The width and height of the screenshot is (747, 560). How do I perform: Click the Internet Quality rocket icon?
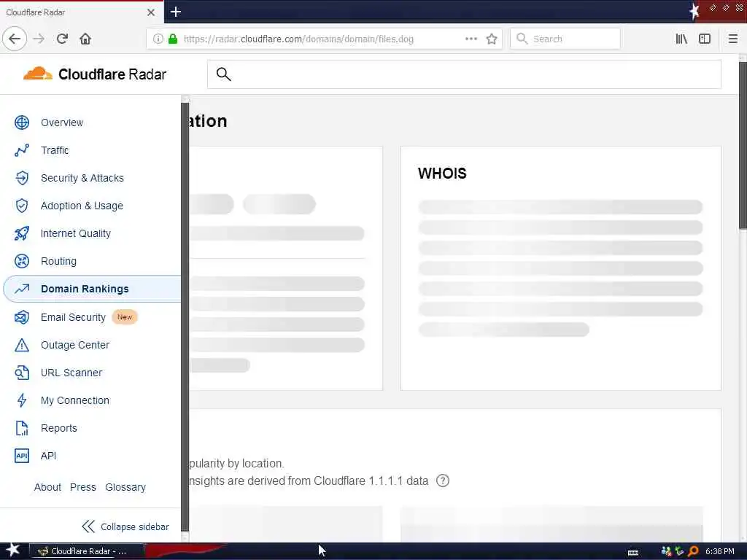pyautogui.click(x=22, y=233)
